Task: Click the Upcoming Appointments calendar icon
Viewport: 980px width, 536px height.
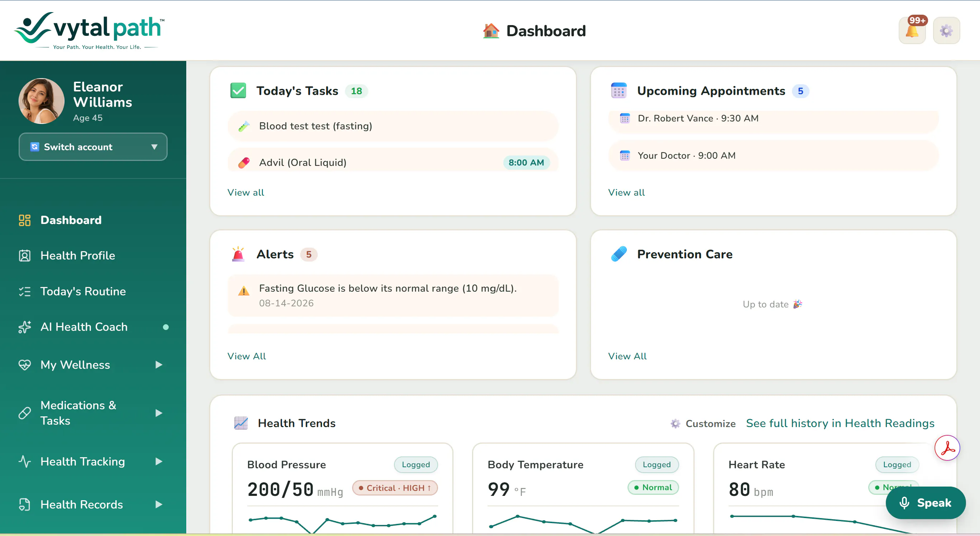Action: (x=619, y=91)
